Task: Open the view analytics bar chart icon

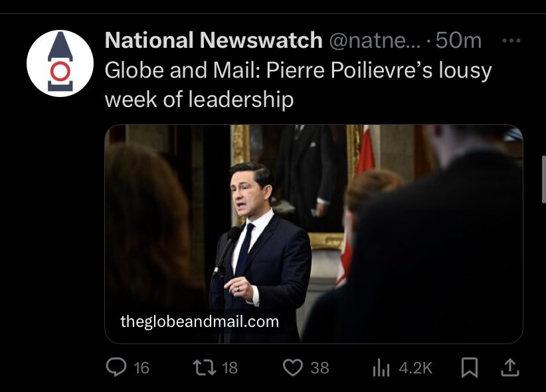Action: coord(381,367)
